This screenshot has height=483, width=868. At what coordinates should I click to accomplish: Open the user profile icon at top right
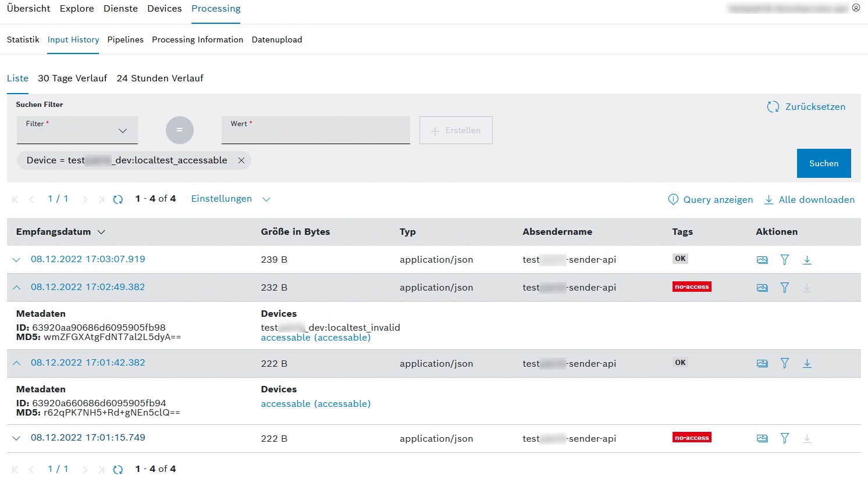click(x=856, y=8)
